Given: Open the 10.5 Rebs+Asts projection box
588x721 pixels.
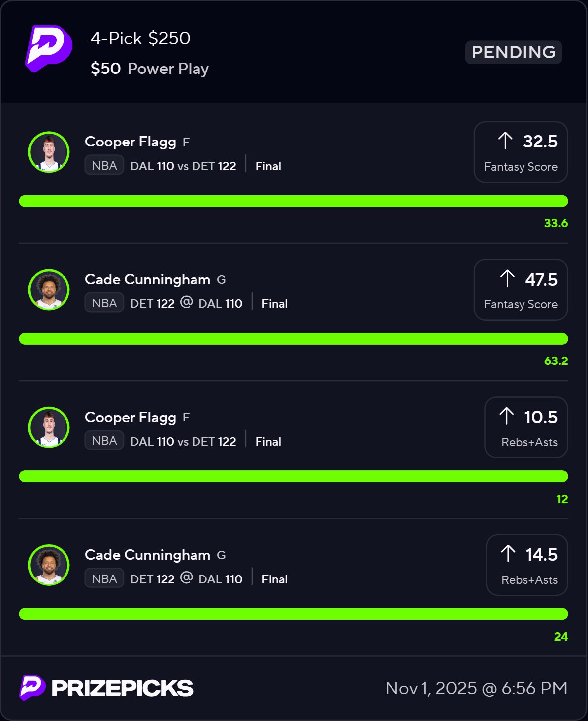Looking at the screenshot, I should [526, 428].
